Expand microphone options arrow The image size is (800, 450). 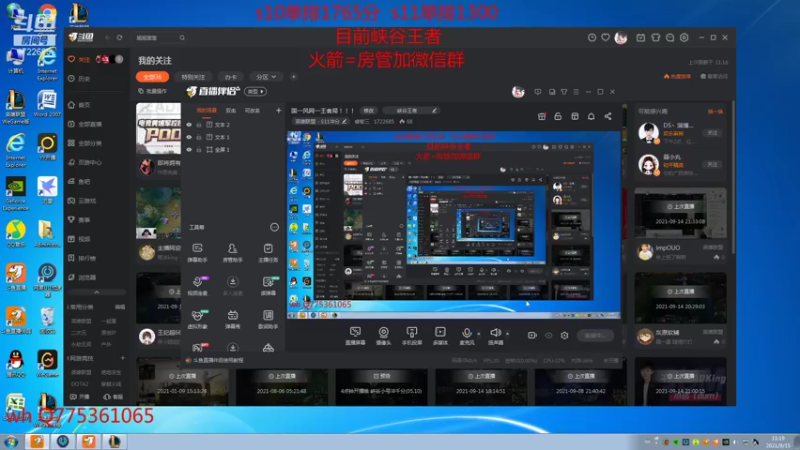[x=478, y=333]
